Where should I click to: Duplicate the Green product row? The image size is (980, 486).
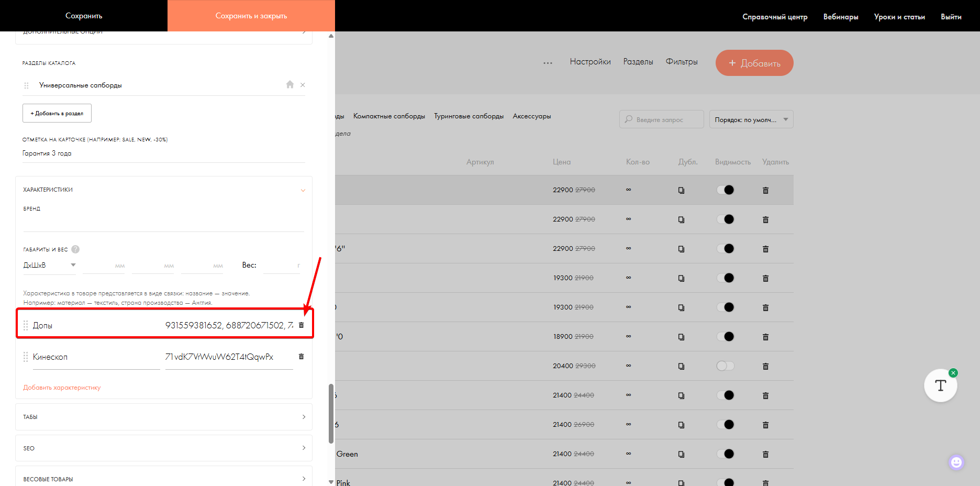[x=681, y=454]
